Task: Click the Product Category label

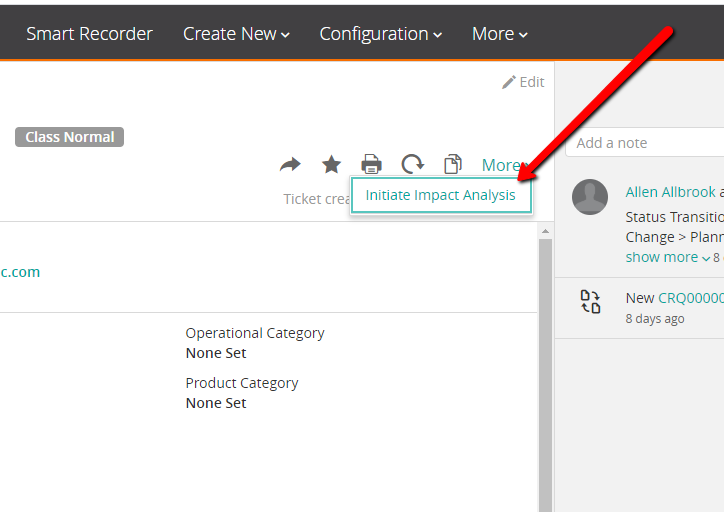Action: (x=242, y=383)
